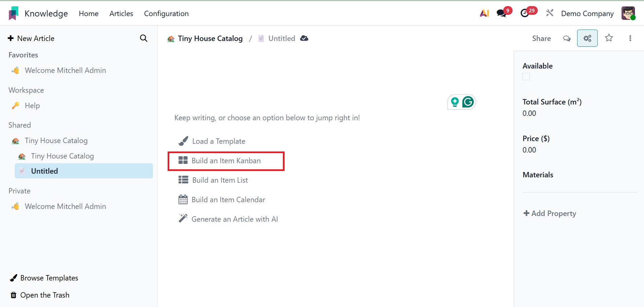
Task: Click the Share button
Action: (541, 39)
